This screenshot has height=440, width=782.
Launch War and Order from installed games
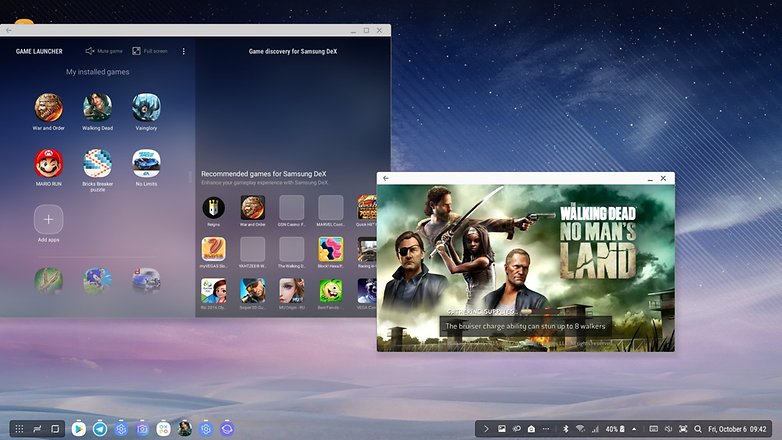(x=48, y=107)
